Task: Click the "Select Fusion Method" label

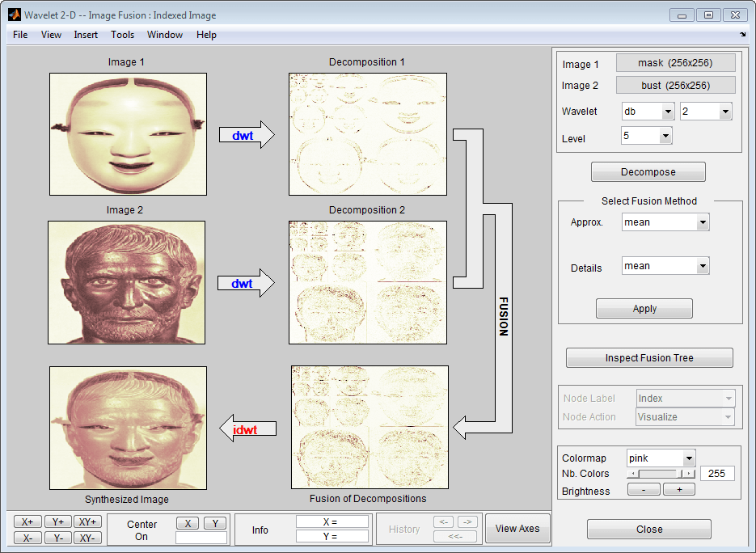Action: tap(649, 201)
